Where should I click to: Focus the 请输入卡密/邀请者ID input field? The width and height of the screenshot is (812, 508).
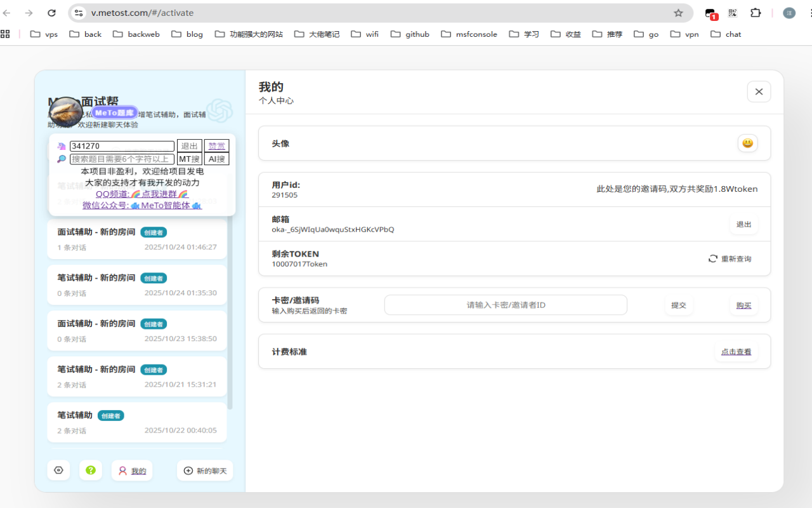click(506, 305)
